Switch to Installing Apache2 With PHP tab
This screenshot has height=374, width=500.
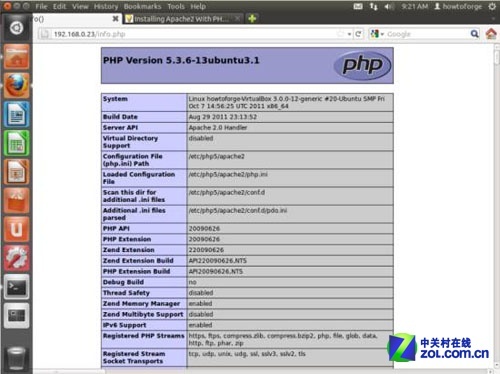tap(183, 19)
